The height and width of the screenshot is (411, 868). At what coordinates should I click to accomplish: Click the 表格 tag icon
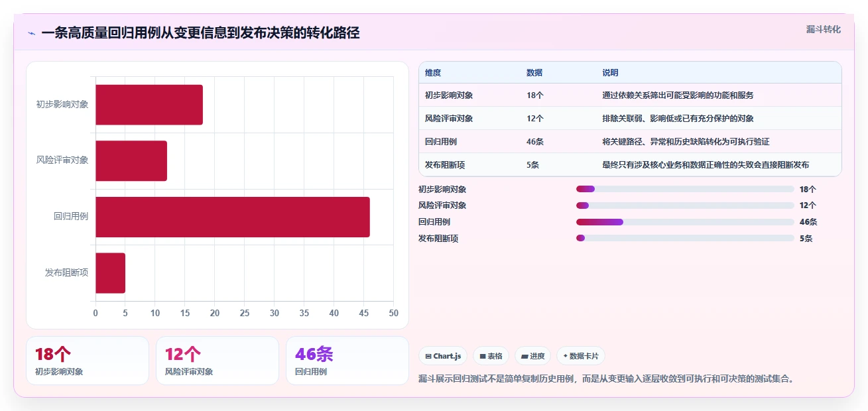[483, 357]
